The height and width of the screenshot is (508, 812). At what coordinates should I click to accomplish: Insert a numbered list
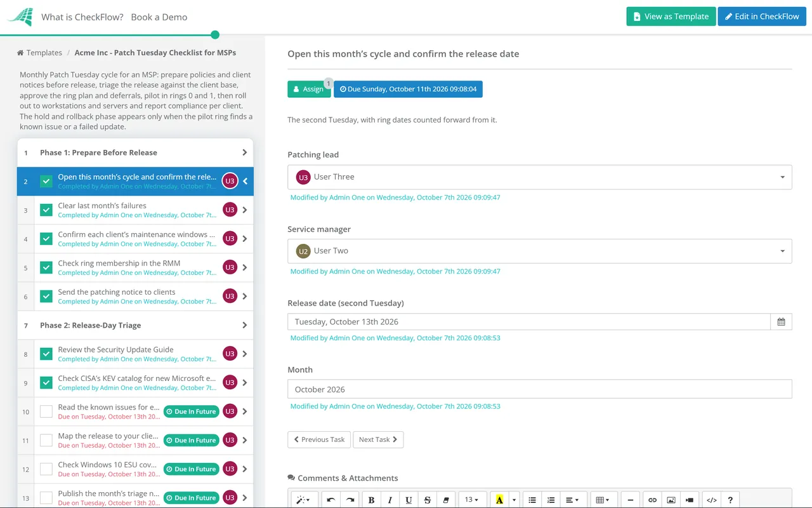click(551, 500)
